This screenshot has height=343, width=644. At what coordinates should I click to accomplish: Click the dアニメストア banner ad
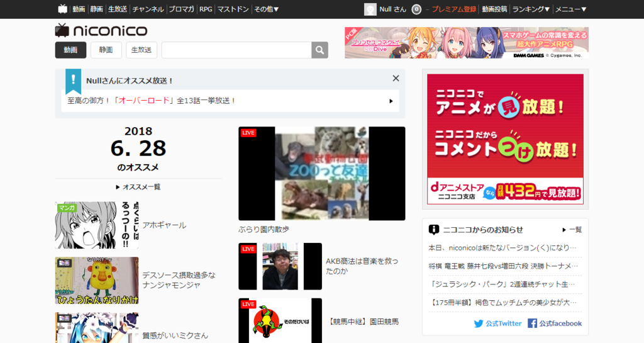point(505,139)
